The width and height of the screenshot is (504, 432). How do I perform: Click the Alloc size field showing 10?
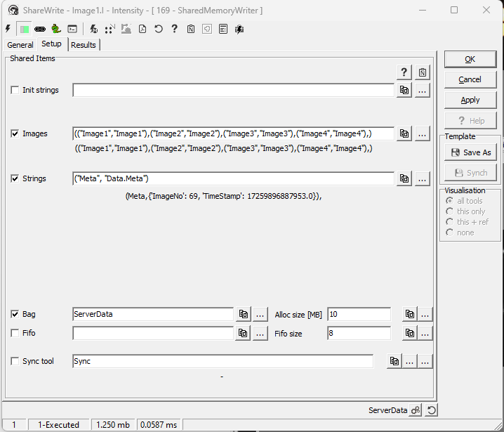coord(359,314)
